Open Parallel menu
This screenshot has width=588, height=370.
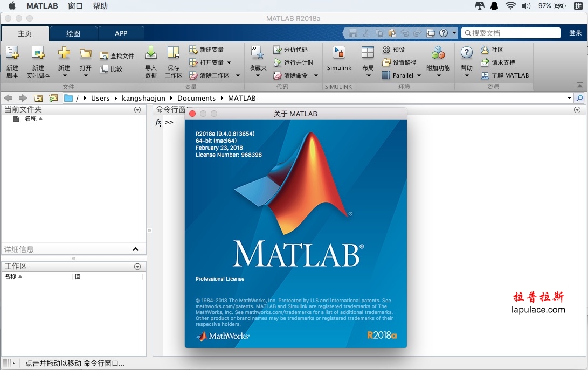(x=401, y=75)
